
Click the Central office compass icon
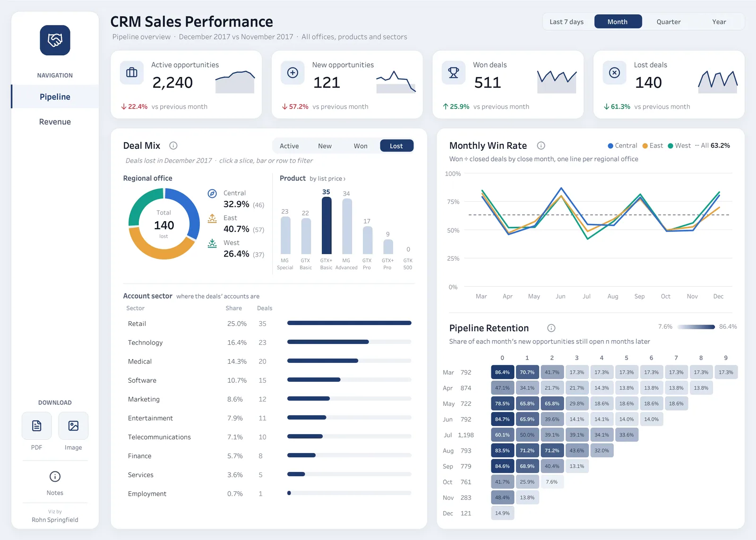tap(212, 193)
